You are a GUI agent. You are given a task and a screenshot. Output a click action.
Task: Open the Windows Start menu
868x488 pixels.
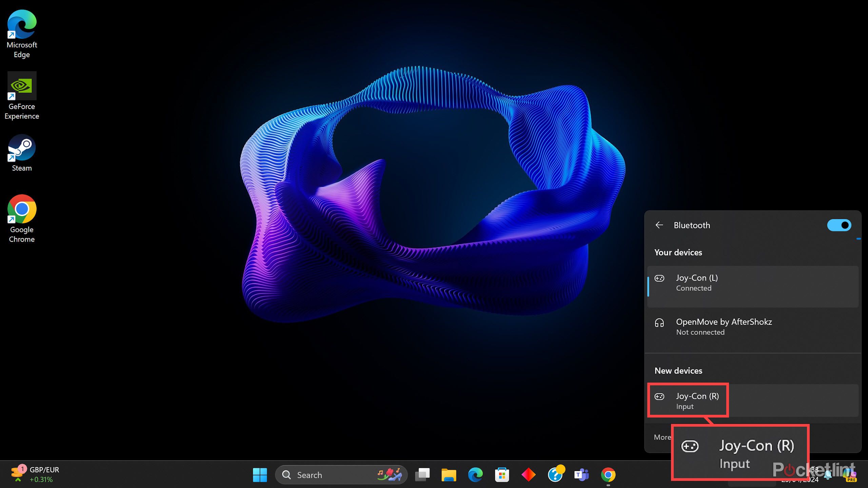pyautogui.click(x=260, y=475)
